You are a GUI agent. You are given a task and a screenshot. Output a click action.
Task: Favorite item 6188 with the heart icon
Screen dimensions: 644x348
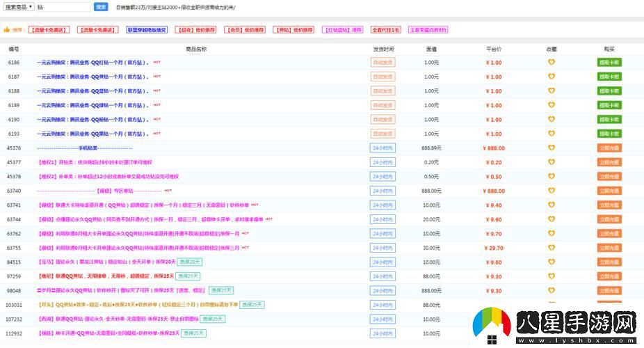pyautogui.click(x=552, y=90)
